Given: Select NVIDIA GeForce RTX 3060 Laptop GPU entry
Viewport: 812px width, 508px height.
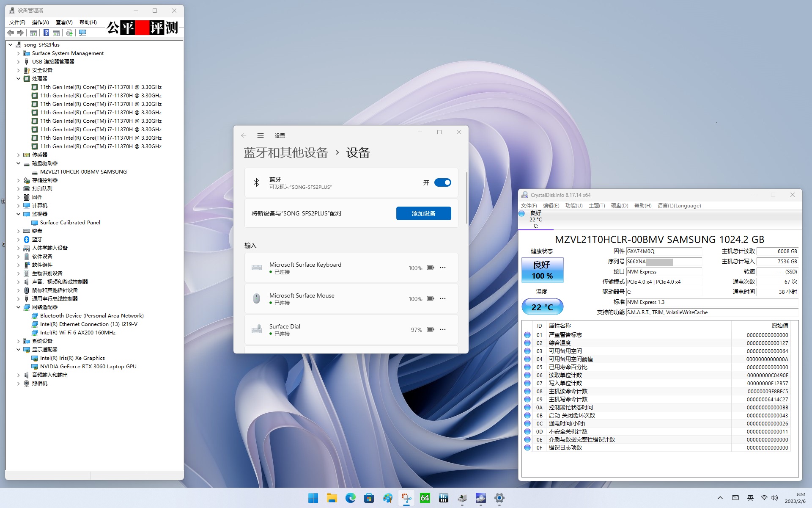Looking at the screenshot, I should [x=88, y=366].
